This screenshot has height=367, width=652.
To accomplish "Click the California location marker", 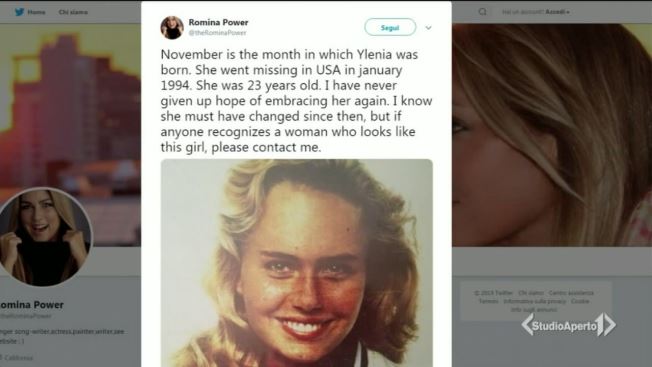I will (17, 357).
